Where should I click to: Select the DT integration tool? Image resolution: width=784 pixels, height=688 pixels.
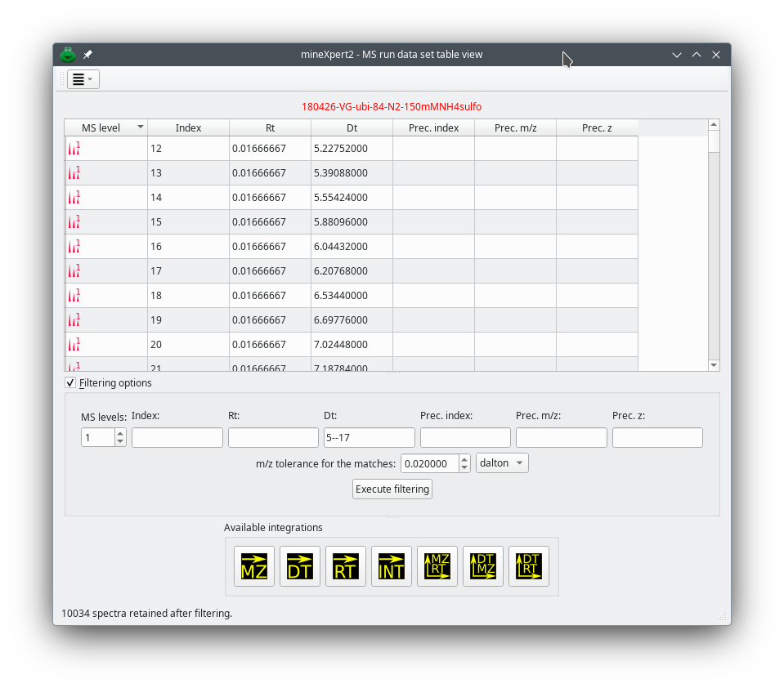300,566
